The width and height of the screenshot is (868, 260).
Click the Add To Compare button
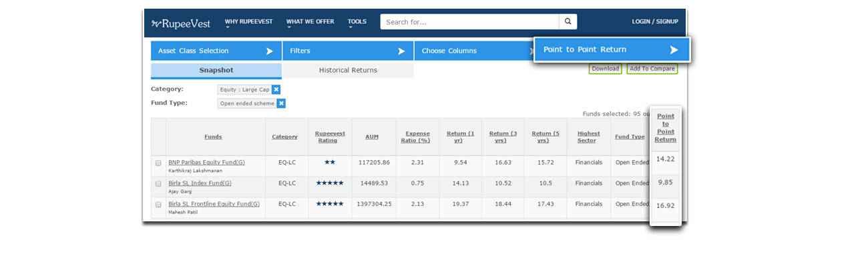click(x=652, y=69)
